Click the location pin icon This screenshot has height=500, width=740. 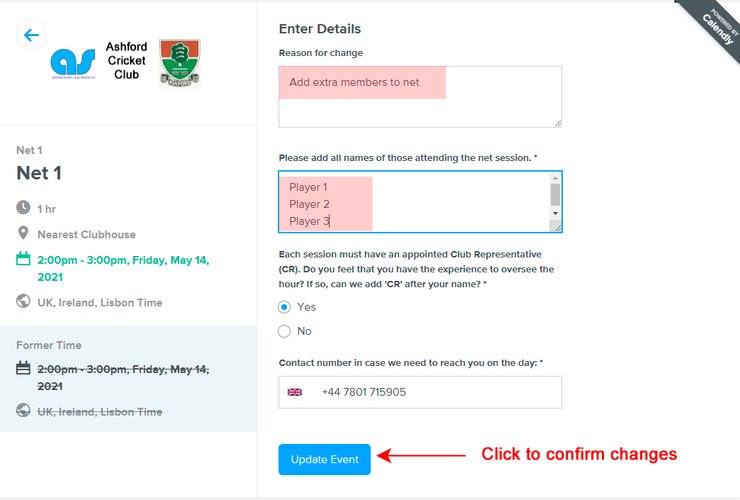[x=23, y=234]
